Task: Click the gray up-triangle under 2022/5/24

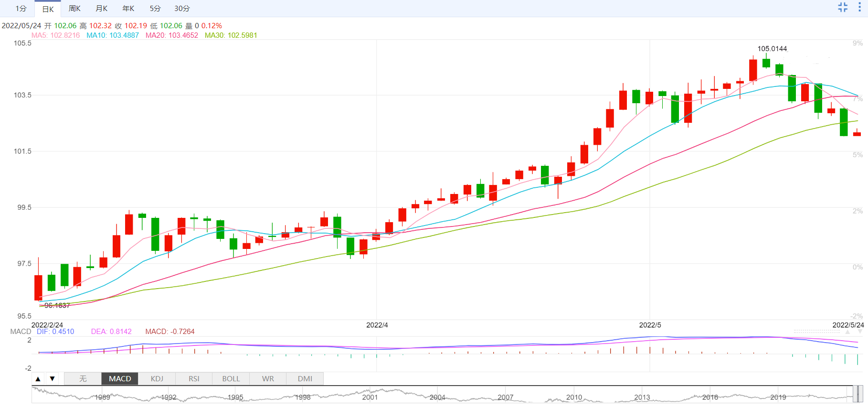Action: 847,332
